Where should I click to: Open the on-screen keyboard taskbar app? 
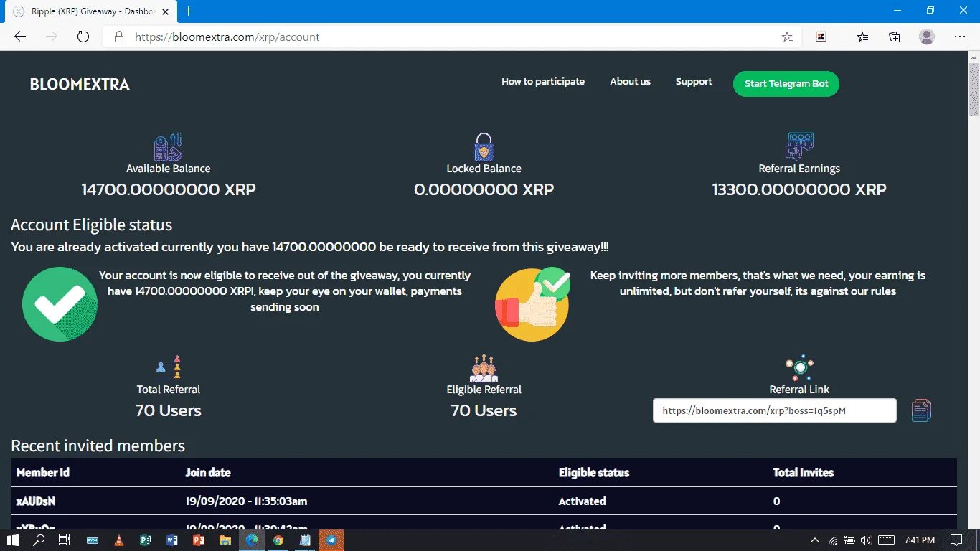(93, 540)
